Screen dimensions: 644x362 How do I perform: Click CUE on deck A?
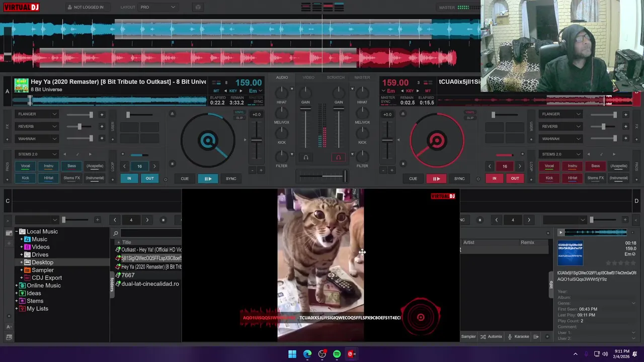185,178
